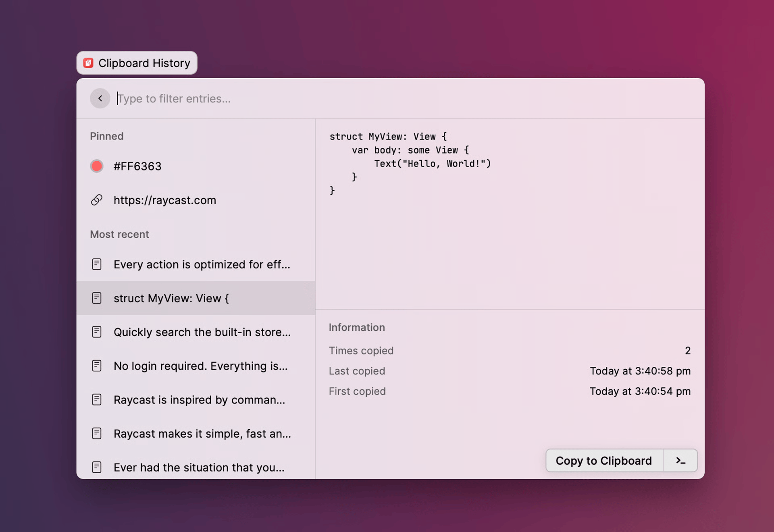Image resolution: width=774 pixels, height=532 pixels.
Task: Select the pinned https://raycast.com entry
Action: click(164, 200)
